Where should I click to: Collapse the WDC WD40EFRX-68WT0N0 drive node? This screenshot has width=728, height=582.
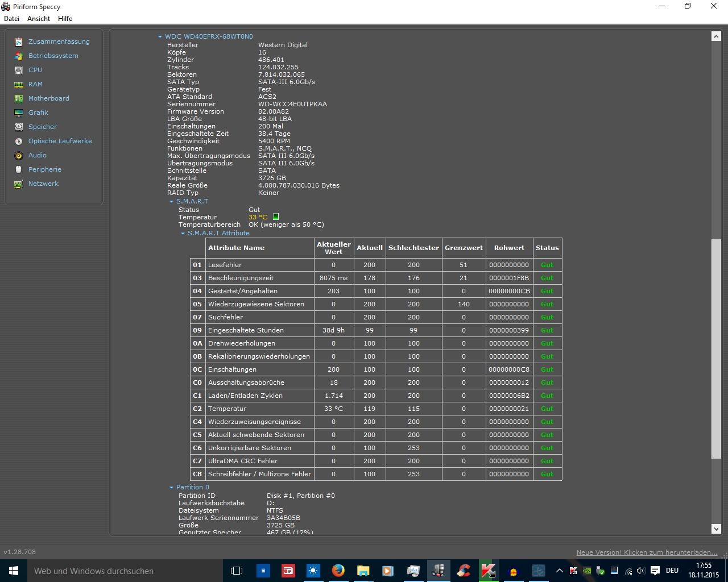point(160,37)
